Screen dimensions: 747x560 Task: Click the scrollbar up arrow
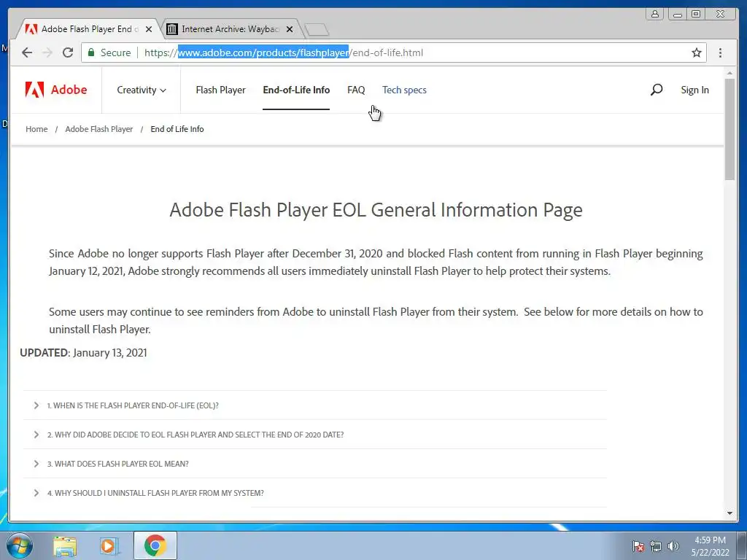[x=729, y=74]
